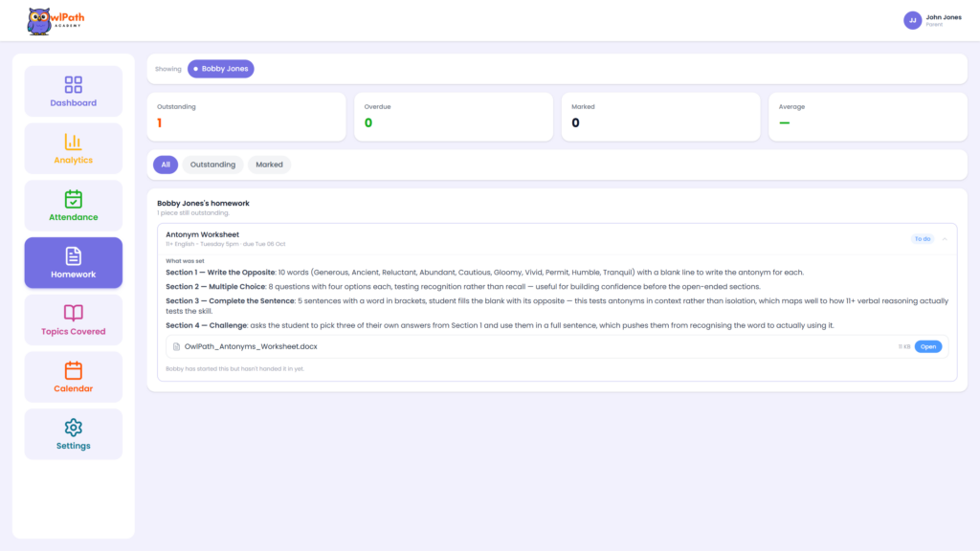The width and height of the screenshot is (980, 551).
Task: Click the OwlPath Academy owl logo
Action: 55,21
